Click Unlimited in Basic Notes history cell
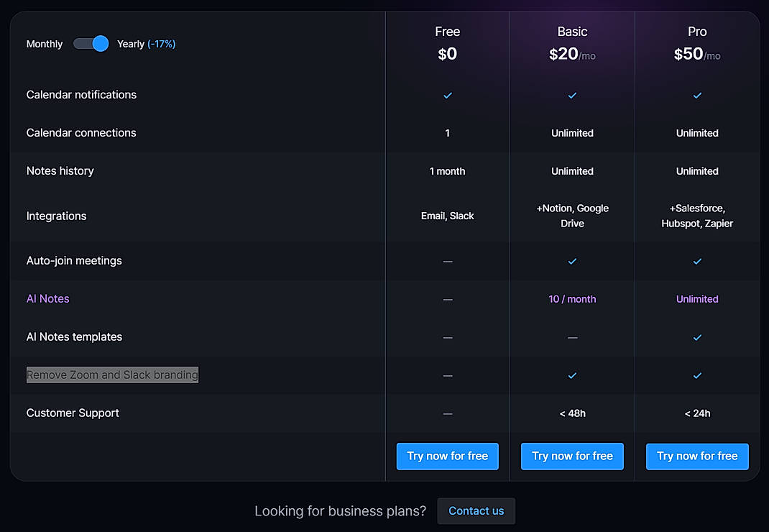This screenshot has height=532, width=769. 572,171
